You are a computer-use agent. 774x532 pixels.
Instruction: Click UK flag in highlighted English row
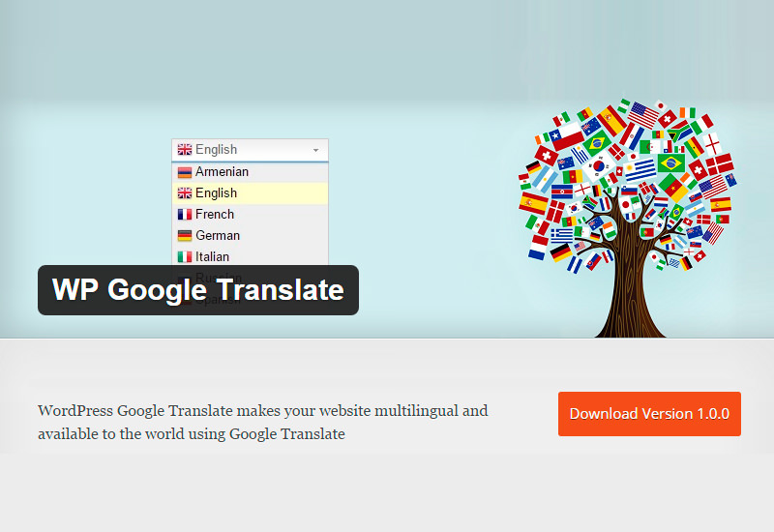point(185,192)
